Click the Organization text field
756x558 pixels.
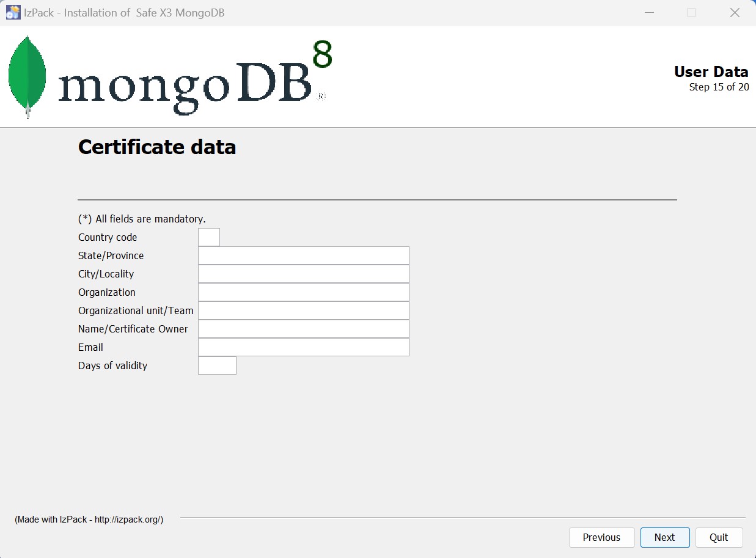[x=303, y=292]
